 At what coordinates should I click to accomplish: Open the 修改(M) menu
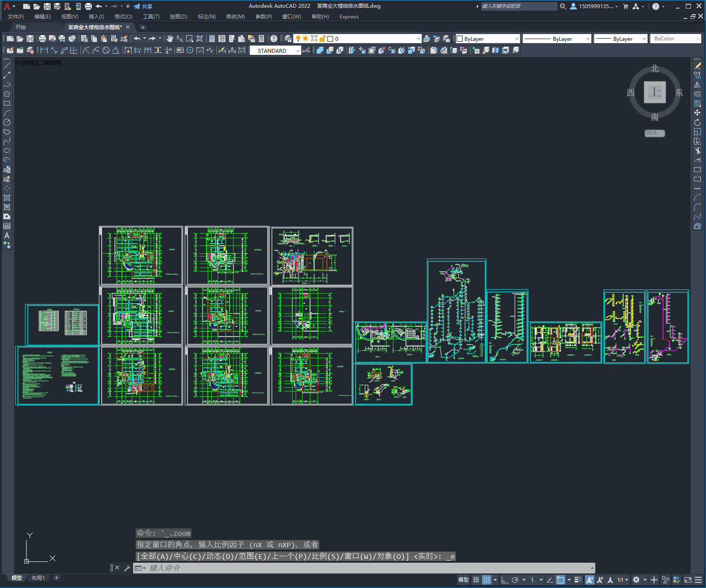tap(235, 17)
